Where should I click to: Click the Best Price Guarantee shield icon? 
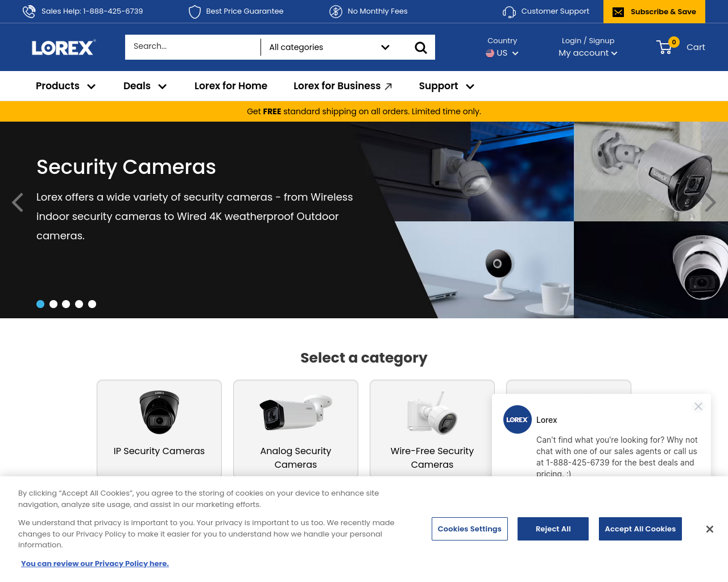coord(195,11)
